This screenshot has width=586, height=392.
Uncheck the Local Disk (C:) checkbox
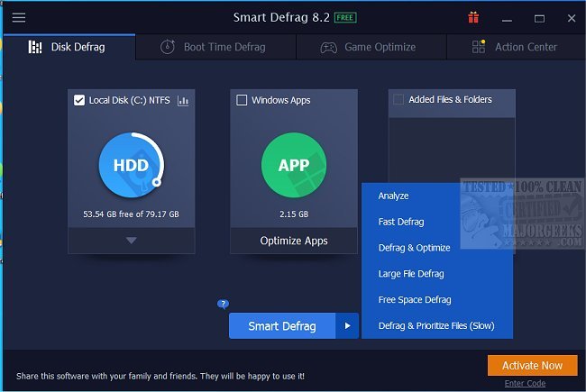point(79,100)
